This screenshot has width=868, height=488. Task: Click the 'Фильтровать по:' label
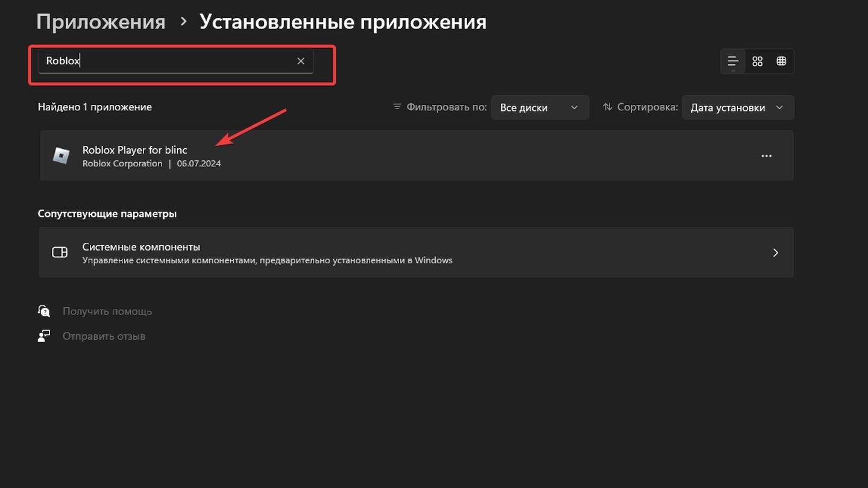(x=447, y=107)
